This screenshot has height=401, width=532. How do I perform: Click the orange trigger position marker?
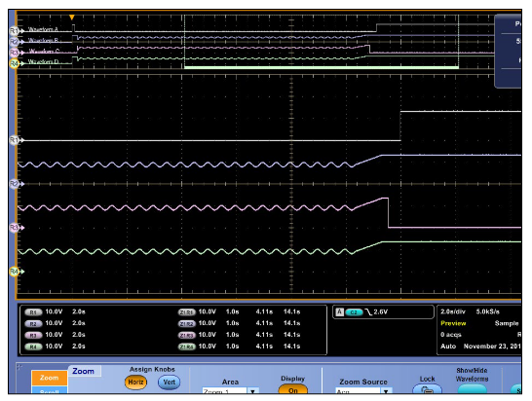tap(71, 18)
